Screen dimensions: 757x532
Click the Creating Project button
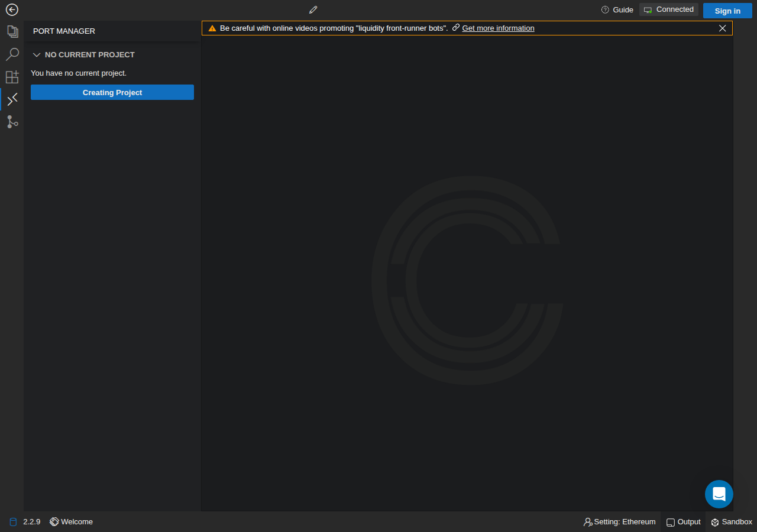click(x=112, y=92)
